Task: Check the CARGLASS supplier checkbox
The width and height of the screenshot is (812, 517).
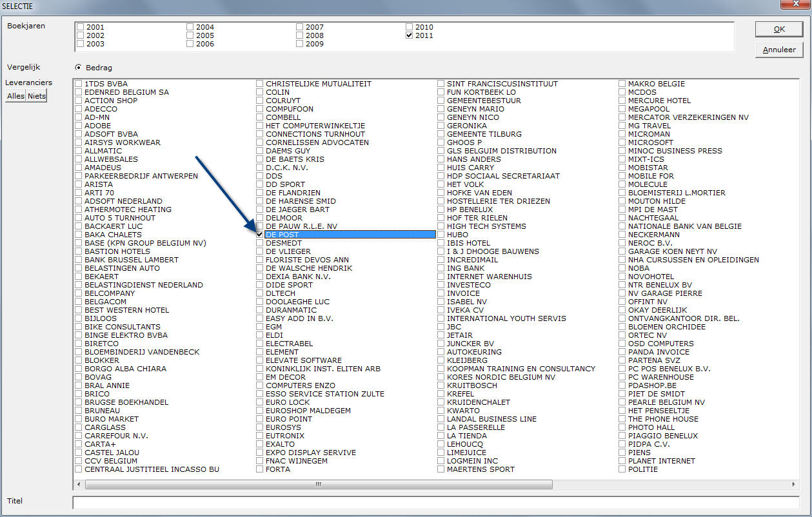Action: [78, 427]
